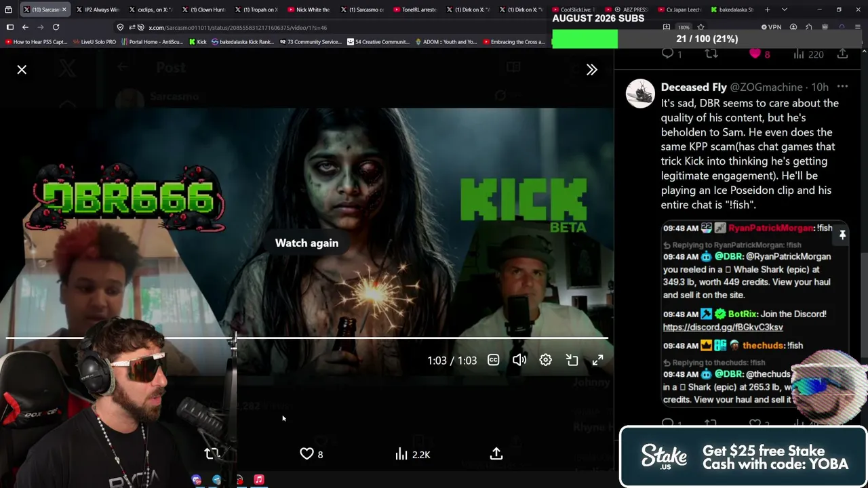Go back with the browser back arrow

tap(25, 27)
